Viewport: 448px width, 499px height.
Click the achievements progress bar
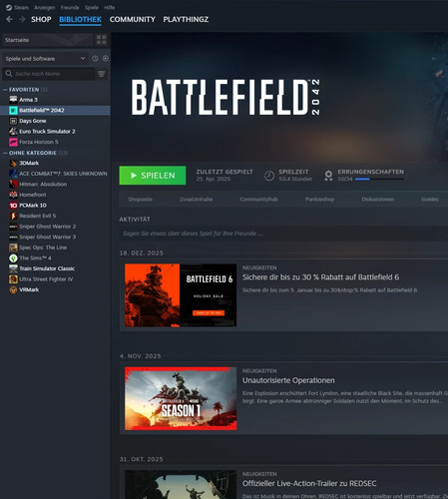[x=379, y=179]
